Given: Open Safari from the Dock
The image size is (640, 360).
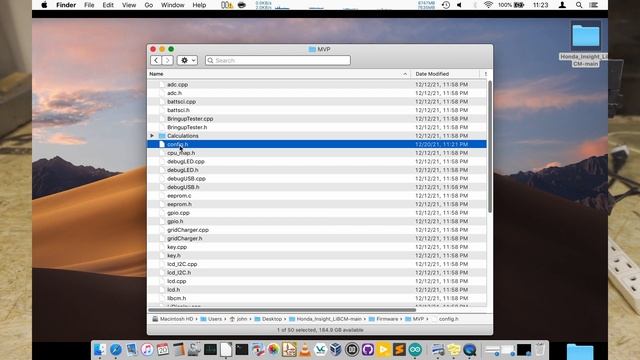Looking at the screenshot, I should click(x=116, y=349).
